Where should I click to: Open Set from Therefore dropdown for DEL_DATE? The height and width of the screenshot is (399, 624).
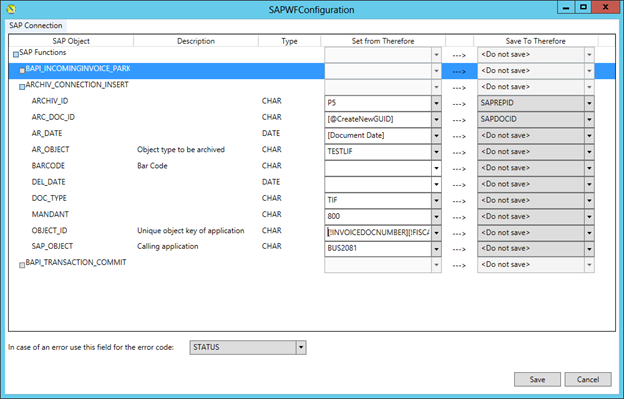point(436,185)
